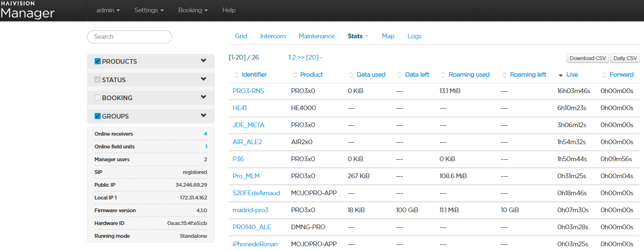Click sort icon beside Product column

tap(295, 75)
